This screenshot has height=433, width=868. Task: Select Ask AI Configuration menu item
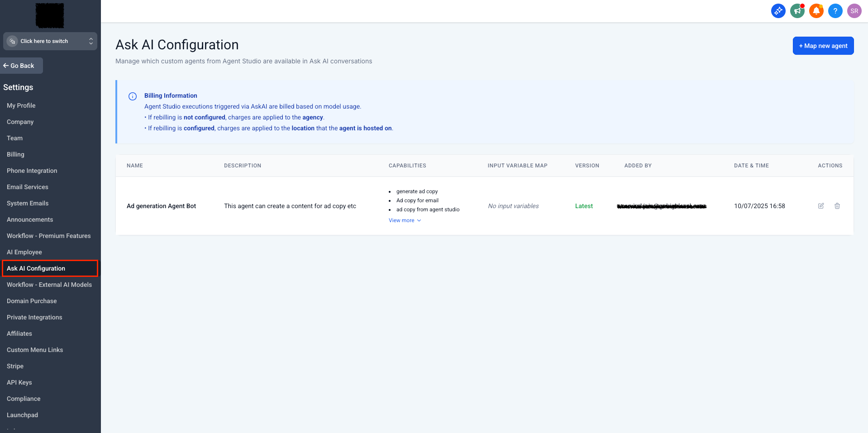click(x=50, y=268)
